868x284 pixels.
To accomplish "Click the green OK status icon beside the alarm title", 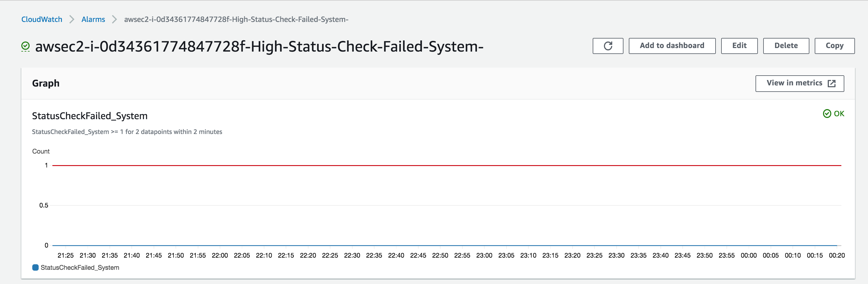I will pyautogui.click(x=26, y=46).
